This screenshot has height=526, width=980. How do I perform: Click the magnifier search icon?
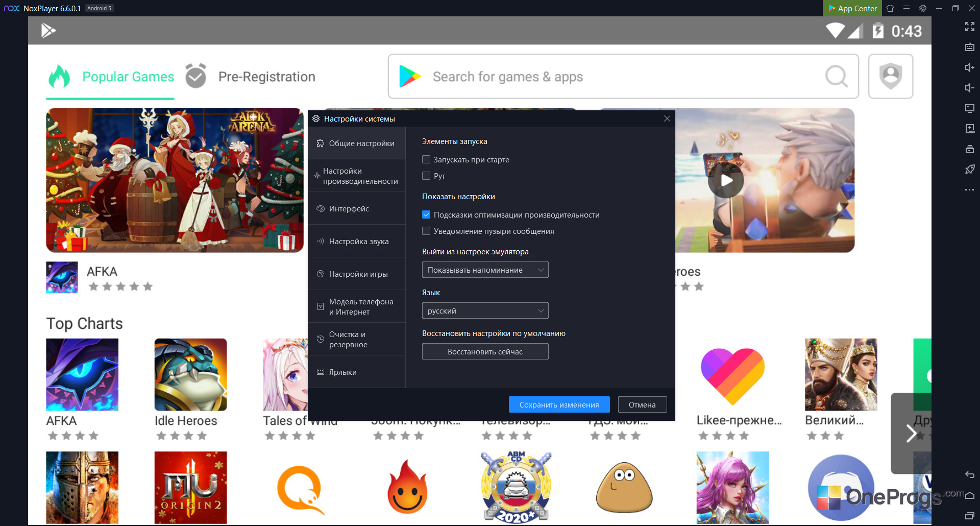[837, 77]
